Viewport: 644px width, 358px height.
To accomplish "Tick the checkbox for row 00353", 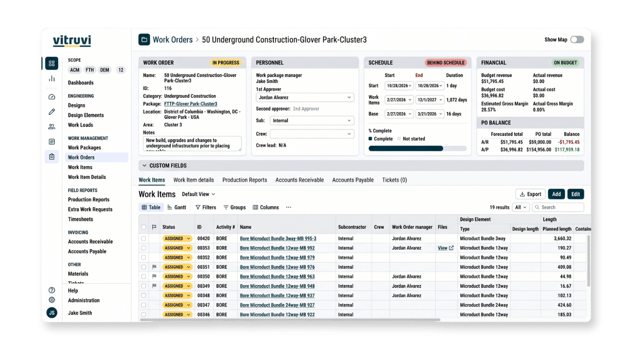I will (144, 248).
